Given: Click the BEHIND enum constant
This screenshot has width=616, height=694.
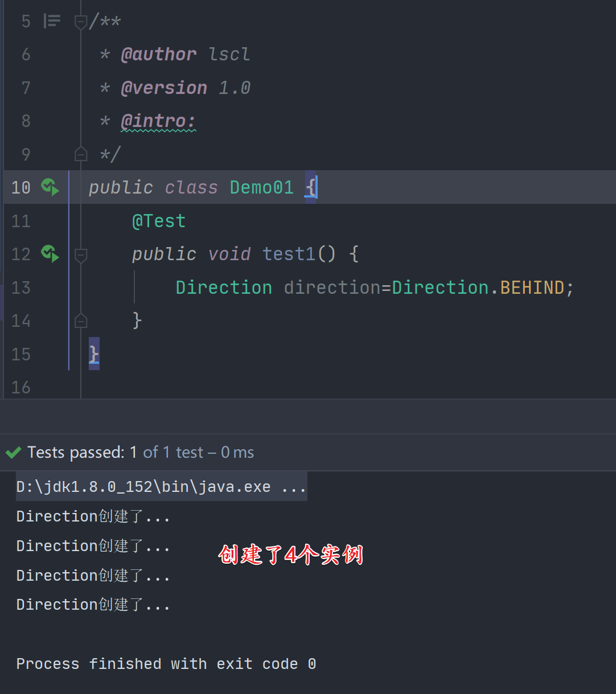Looking at the screenshot, I should point(532,288).
